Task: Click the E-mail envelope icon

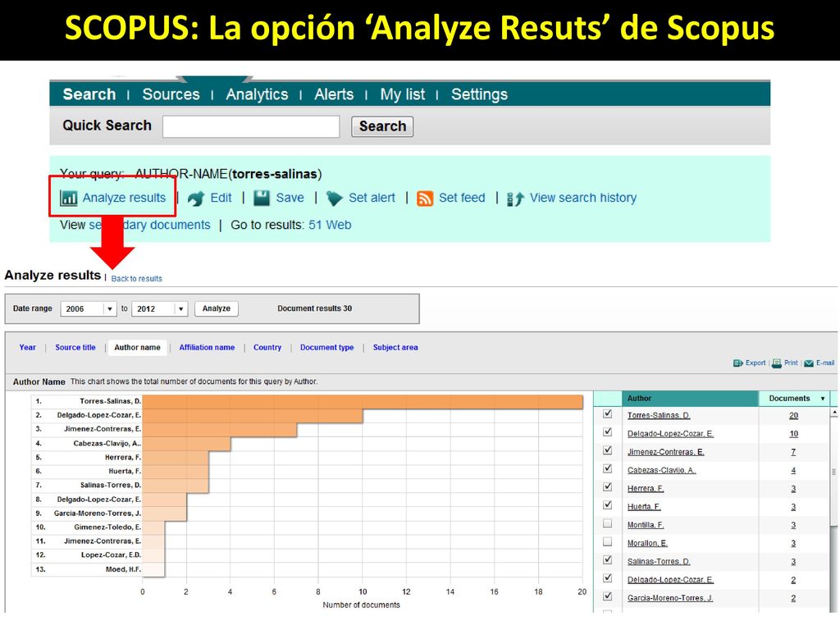Action: pyautogui.click(x=809, y=363)
